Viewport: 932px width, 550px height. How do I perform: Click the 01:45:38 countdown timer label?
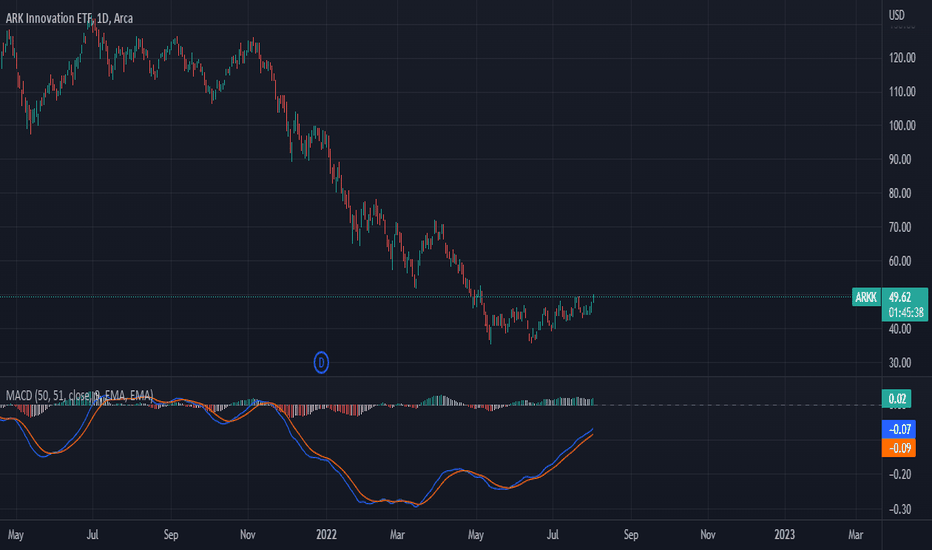click(906, 312)
